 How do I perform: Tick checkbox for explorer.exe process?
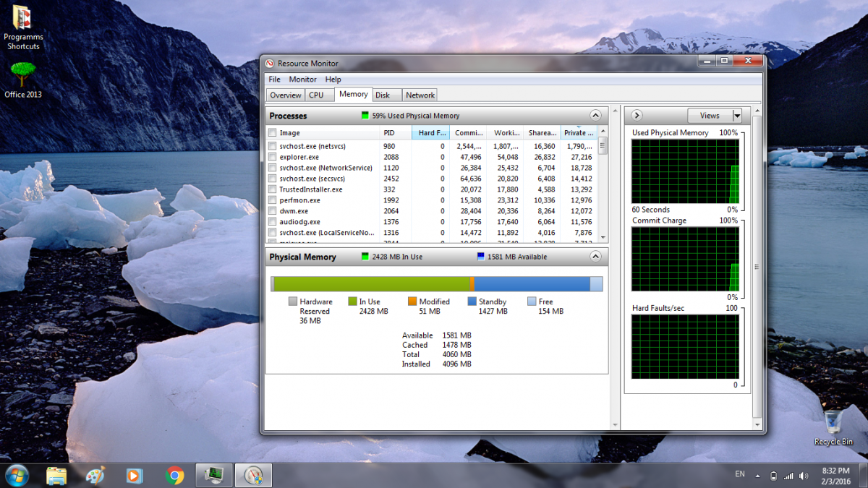pyautogui.click(x=272, y=157)
